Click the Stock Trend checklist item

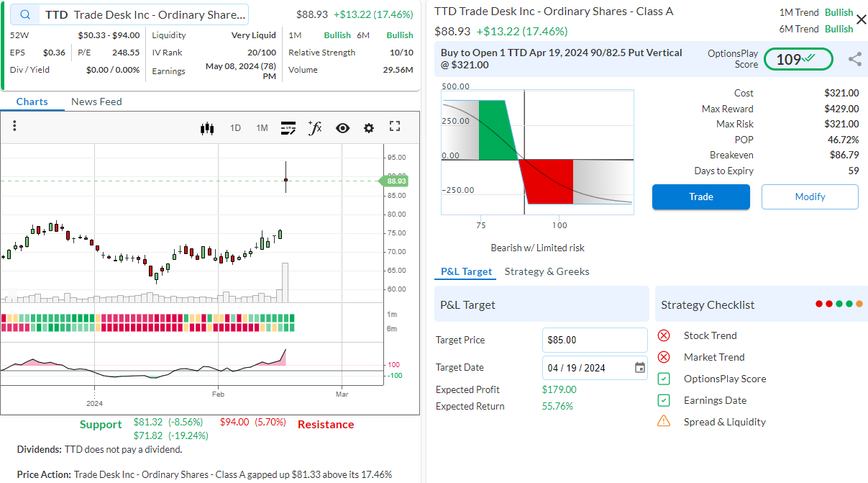click(710, 335)
